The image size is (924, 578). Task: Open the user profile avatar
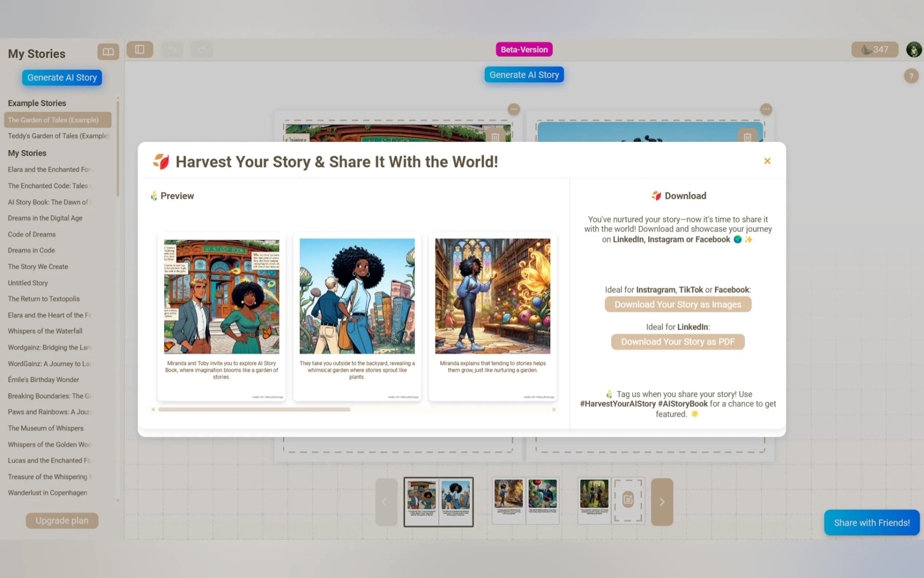914,50
